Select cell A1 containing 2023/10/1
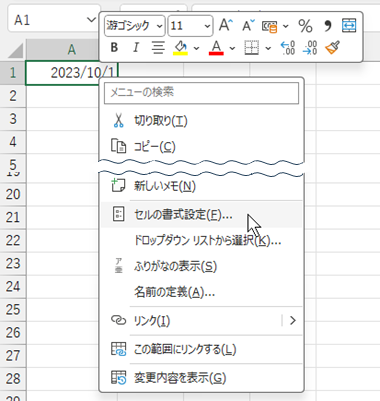The width and height of the screenshot is (380, 401). [72, 73]
